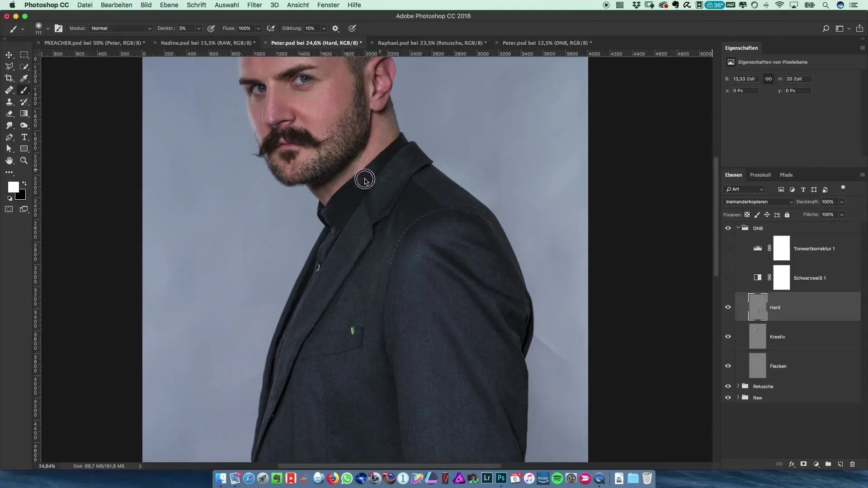The height and width of the screenshot is (488, 868).
Task: Show the Tonwertkorrektur 1 layer
Action: [x=728, y=249]
